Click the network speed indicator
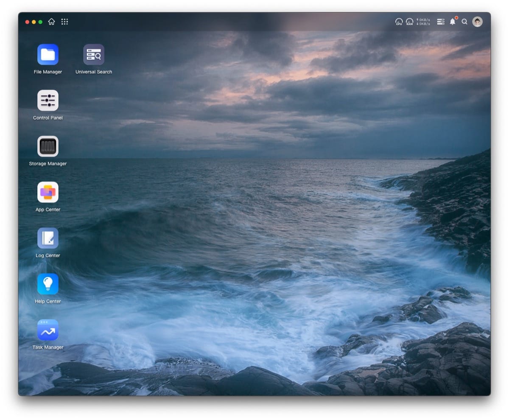The image size is (509, 420). click(x=424, y=22)
